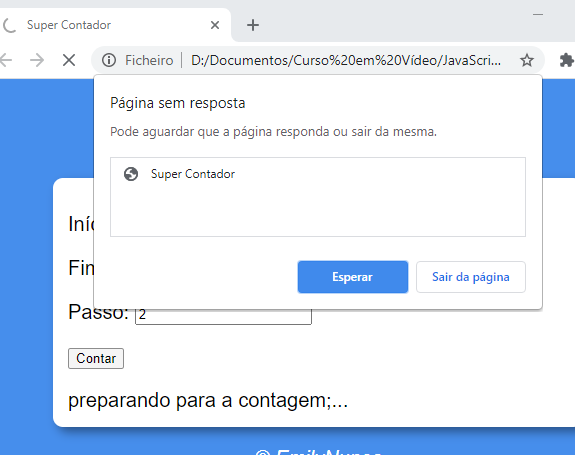
Task: View site information icon next to Ficheiro
Action: (109, 60)
